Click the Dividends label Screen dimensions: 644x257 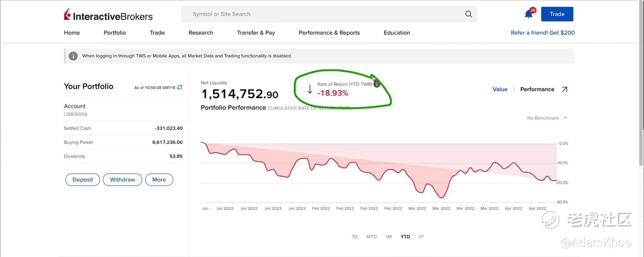pos(74,156)
